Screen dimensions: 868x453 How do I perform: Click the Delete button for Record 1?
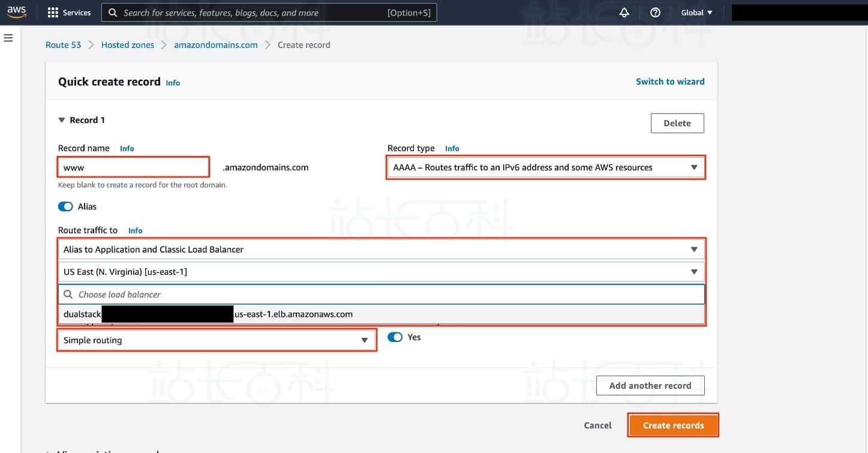click(x=677, y=123)
